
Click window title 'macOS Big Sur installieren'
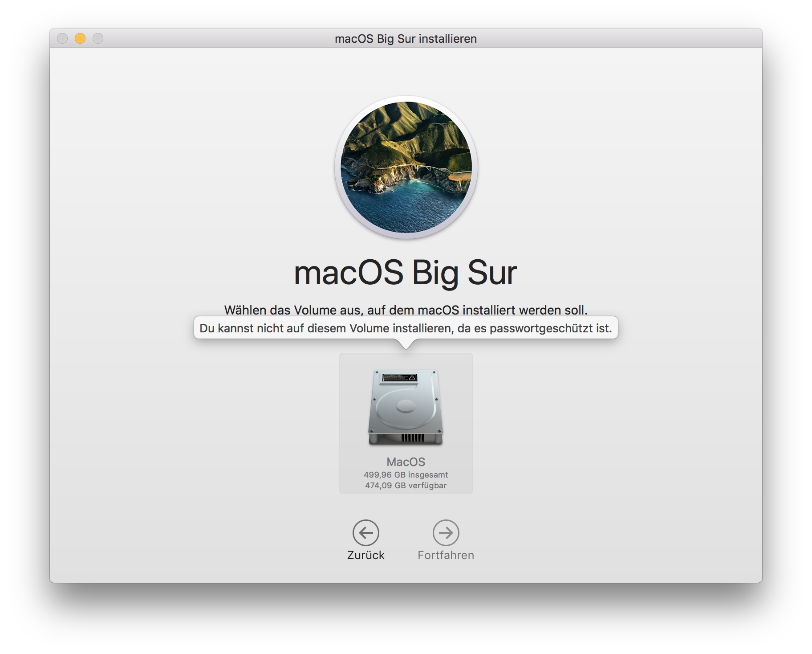pyautogui.click(x=406, y=39)
